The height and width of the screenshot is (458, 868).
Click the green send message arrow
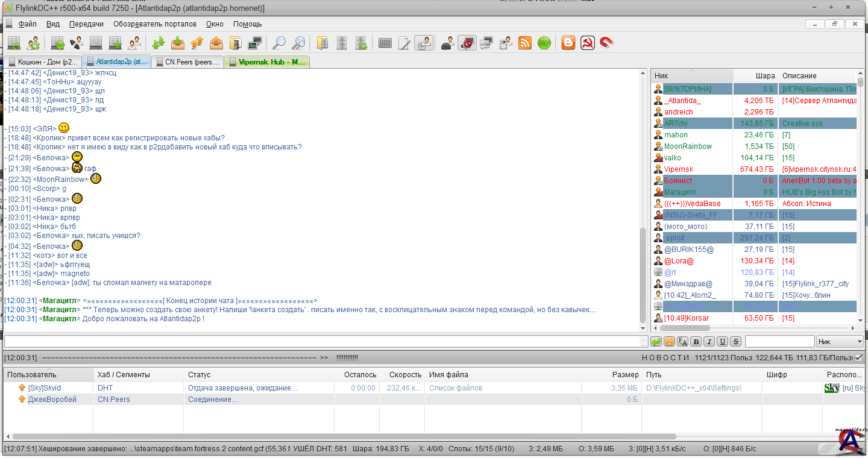(656, 342)
